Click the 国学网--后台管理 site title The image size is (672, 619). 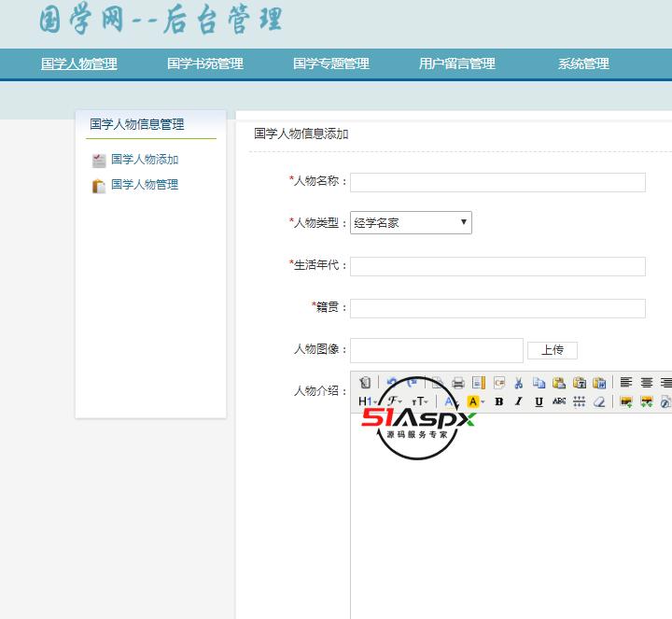point(161,21)
